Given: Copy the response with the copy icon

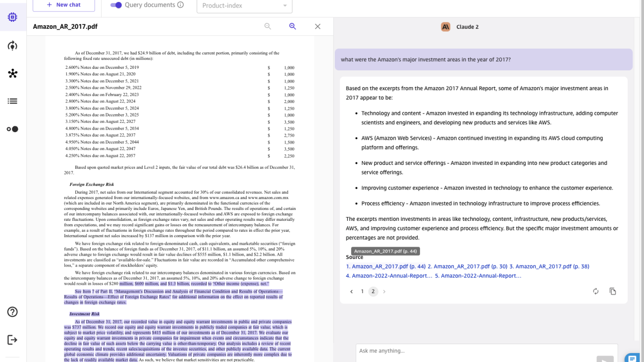Looking at the screenshot, I should [x=613, y=291].
